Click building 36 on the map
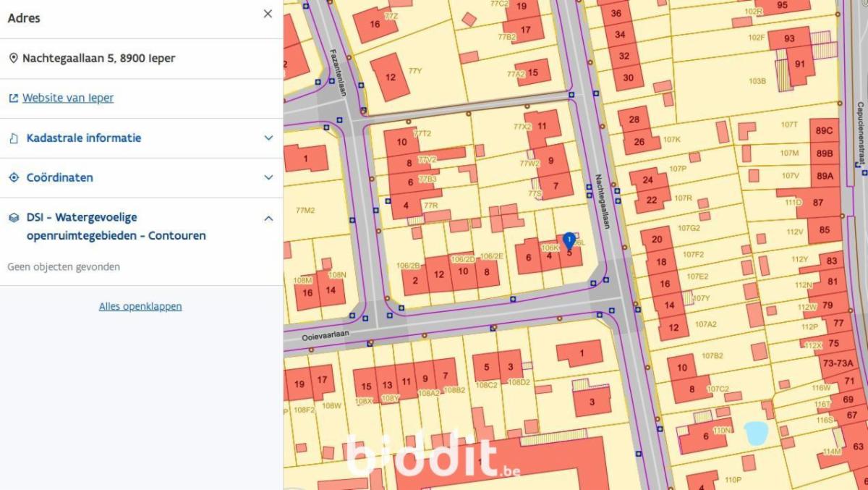Viewport: 868px width, 490px height. tap(616, 14)
